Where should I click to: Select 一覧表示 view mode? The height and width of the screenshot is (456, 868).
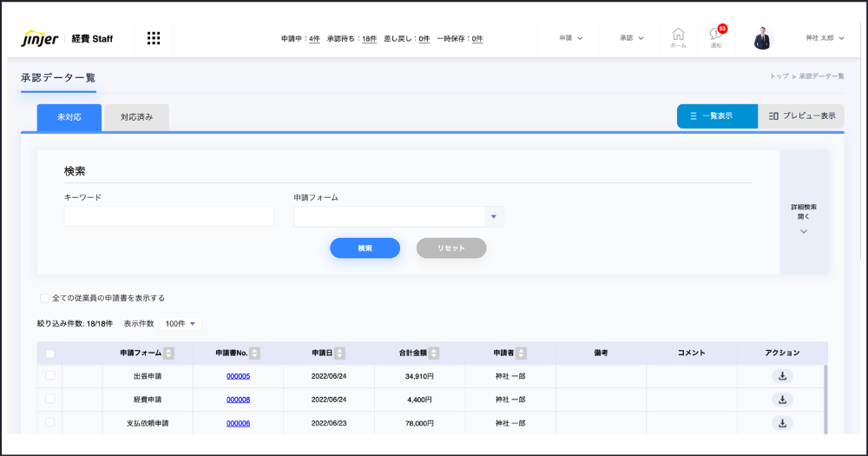click(717, 116)
